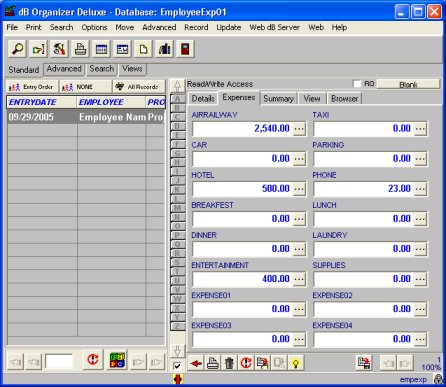Viewport: 446px width, 387px height.
Task: Open the Web dB Server menu
Action: pos(275,27)
